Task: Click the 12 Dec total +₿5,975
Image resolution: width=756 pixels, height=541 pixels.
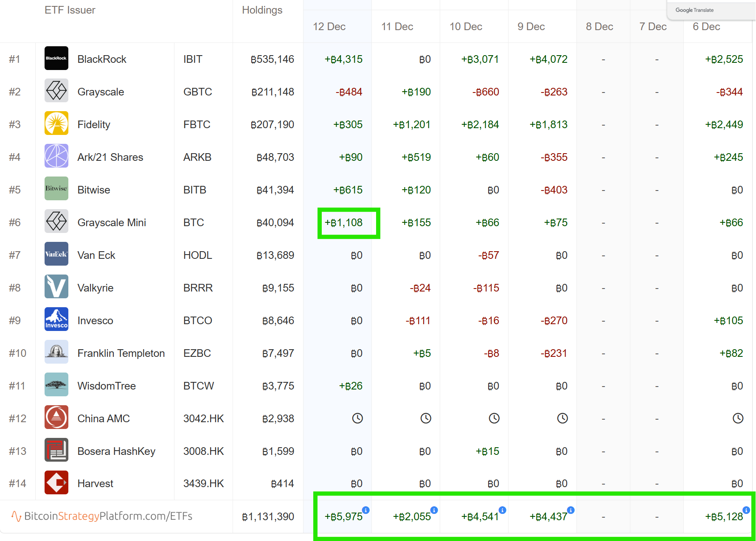Action: [343, 517]
